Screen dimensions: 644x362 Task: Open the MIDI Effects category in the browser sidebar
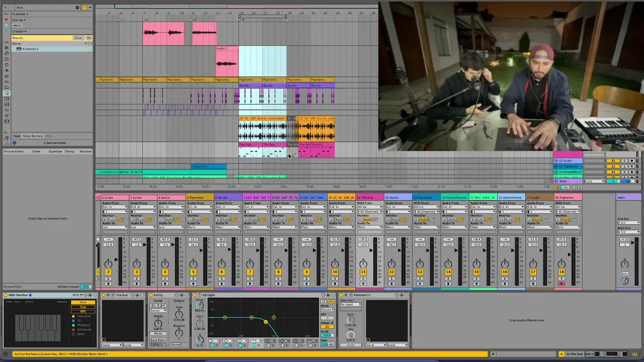coord(7,76)
